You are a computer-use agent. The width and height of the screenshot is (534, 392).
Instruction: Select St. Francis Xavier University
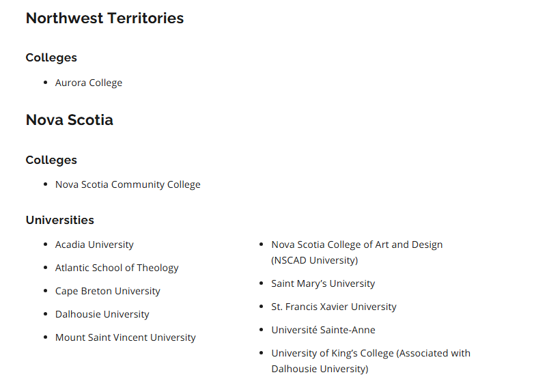click(334, 307)
